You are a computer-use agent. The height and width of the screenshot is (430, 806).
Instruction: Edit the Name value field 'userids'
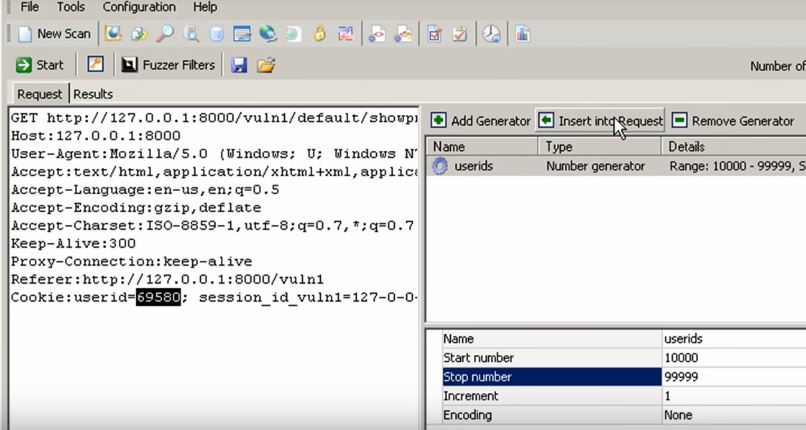(734, 339)
